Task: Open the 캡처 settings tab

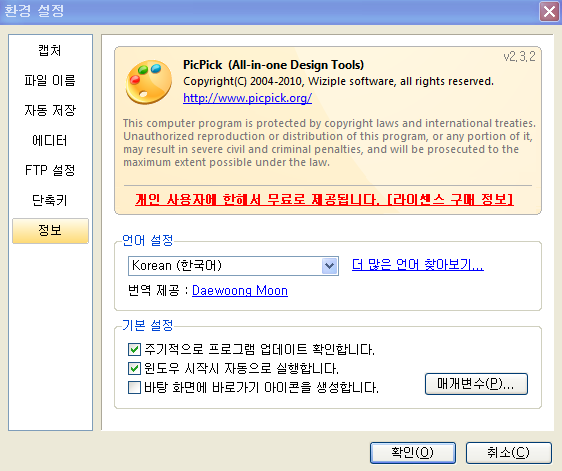Action: 50,50
